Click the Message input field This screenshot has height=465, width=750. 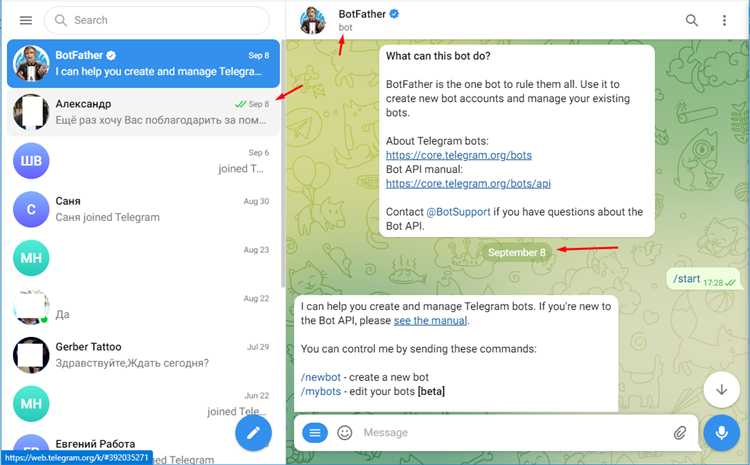512,432
